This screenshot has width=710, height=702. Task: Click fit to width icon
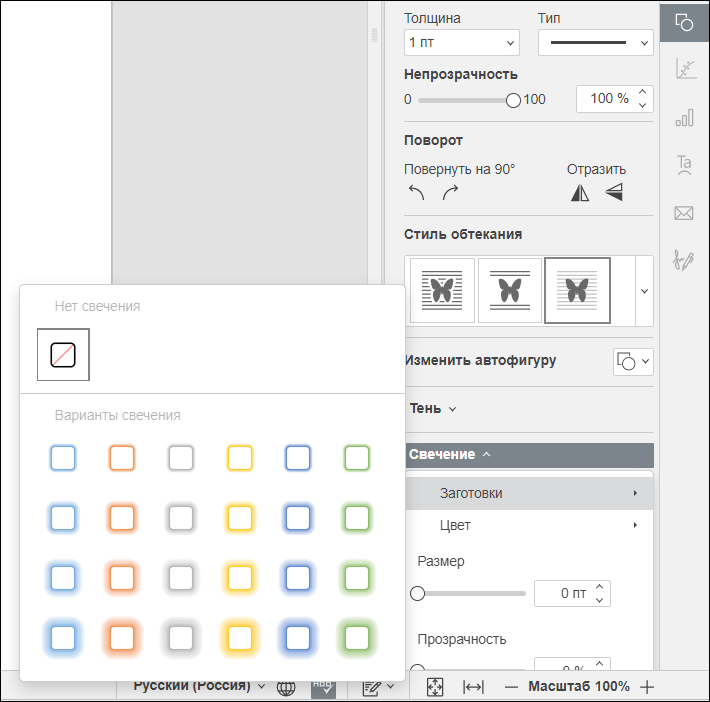474,687
